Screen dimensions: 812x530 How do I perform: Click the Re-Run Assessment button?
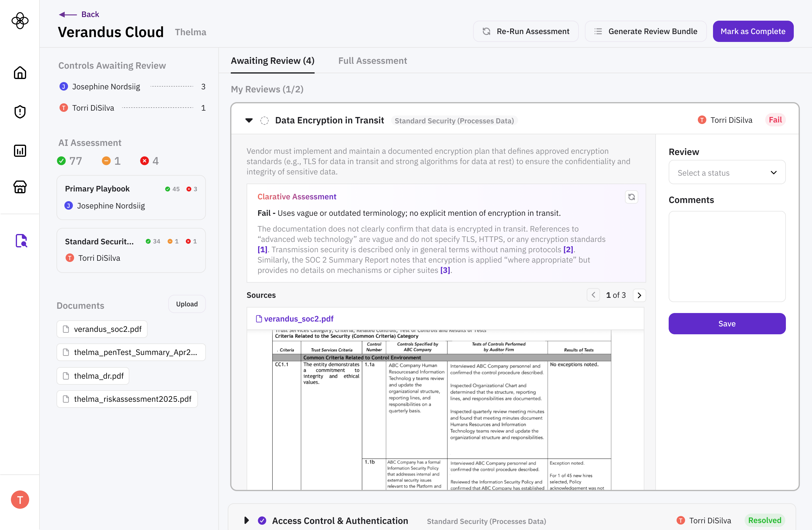525,31
